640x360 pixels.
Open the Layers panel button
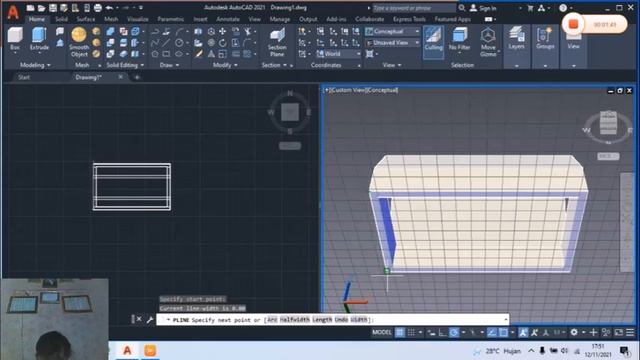[516, 38]
